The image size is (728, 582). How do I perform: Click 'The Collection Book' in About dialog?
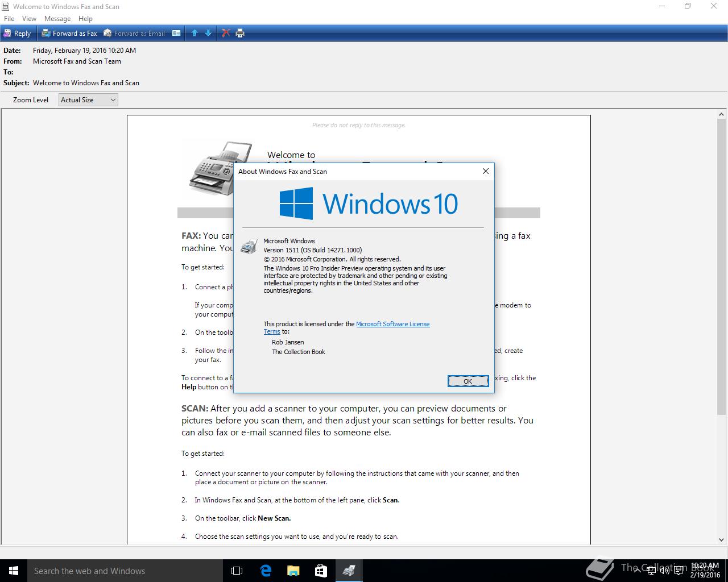[x=299, y=352]
